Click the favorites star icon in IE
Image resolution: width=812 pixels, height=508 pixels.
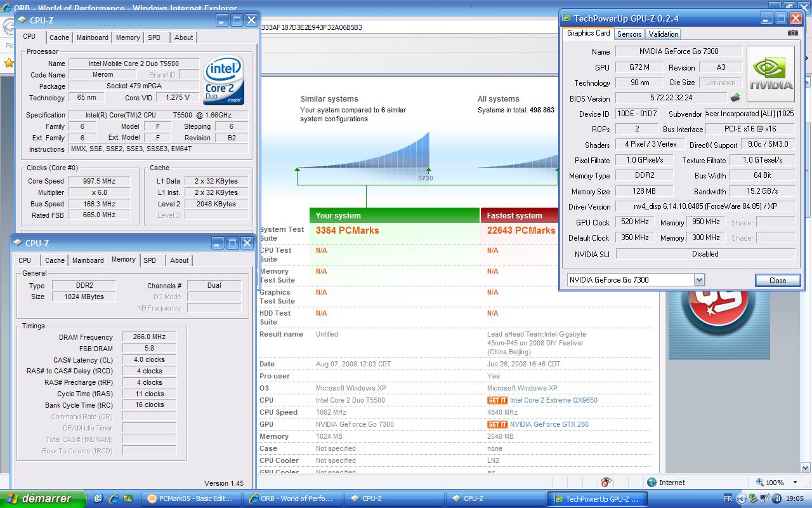[9, 63]
